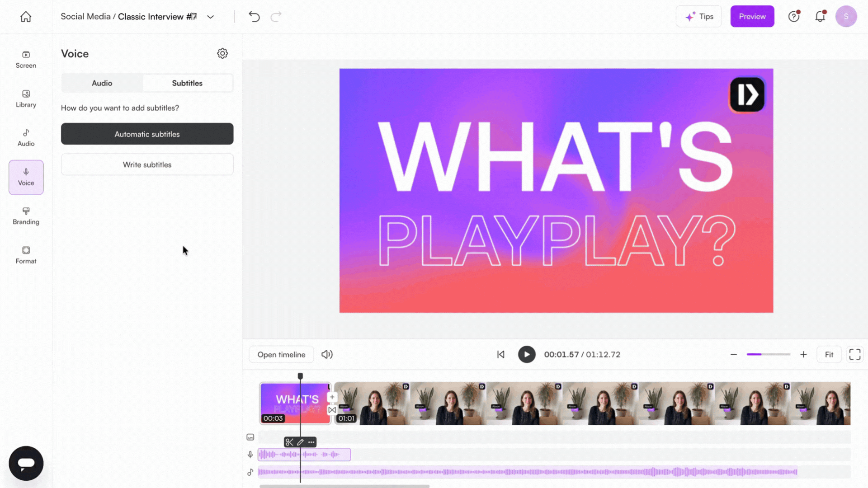The image size is (868, 488).
Task: Click the voiceover microphone track icon
Action: click(250, 455)
